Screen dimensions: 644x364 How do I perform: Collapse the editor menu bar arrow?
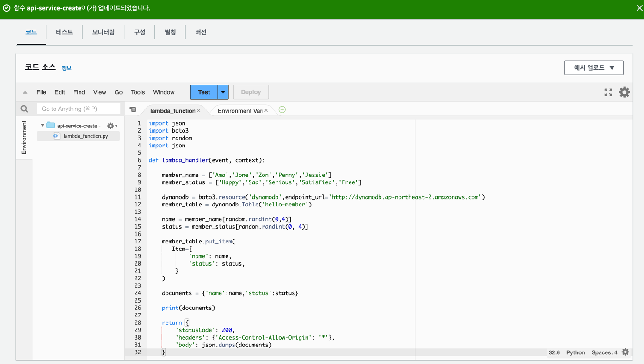[x=25, y=92]
